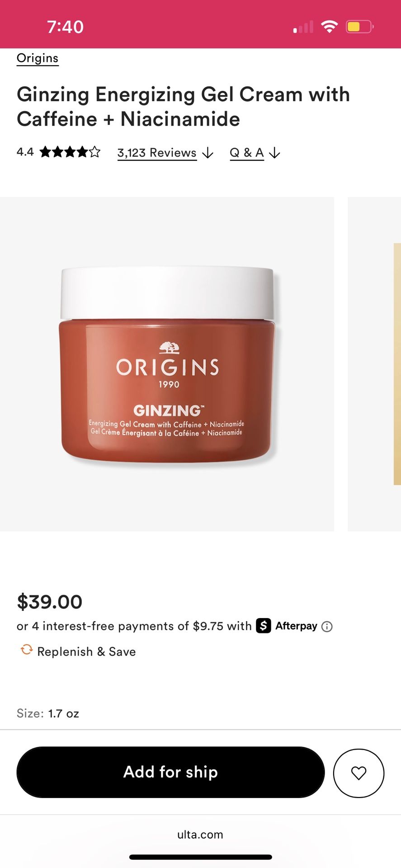This screenshot has width=401, height=868.
Task: Tap the Afterpay logo
Action: pyautogui.click(x=287, y=626)
